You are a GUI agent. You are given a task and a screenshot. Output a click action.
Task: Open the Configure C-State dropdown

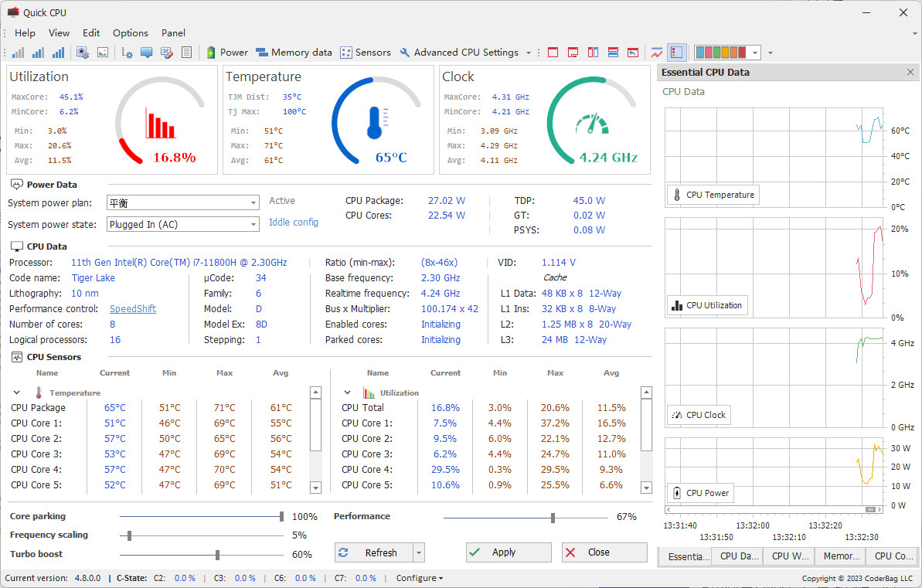pos(419,578)
